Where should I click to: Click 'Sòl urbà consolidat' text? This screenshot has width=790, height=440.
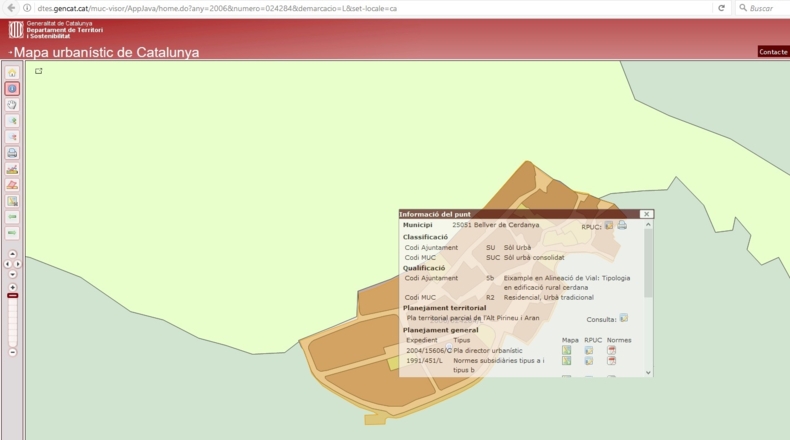(534, 258)
